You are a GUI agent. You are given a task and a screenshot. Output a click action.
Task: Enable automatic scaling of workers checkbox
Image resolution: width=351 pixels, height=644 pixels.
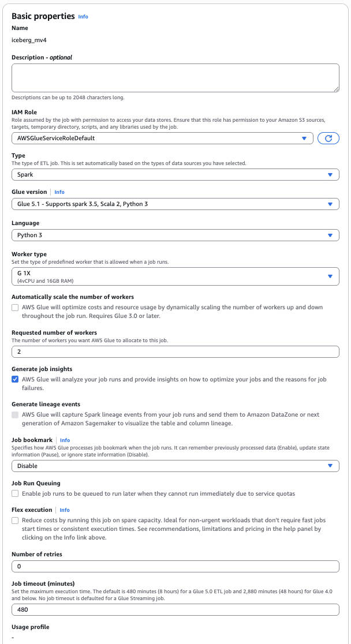(x=15, y=308)
